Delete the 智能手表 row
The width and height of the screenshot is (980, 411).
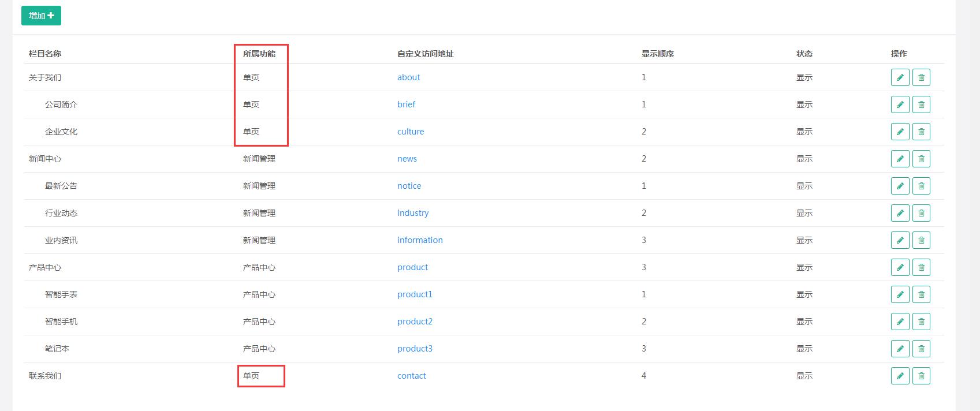(921, 294)
